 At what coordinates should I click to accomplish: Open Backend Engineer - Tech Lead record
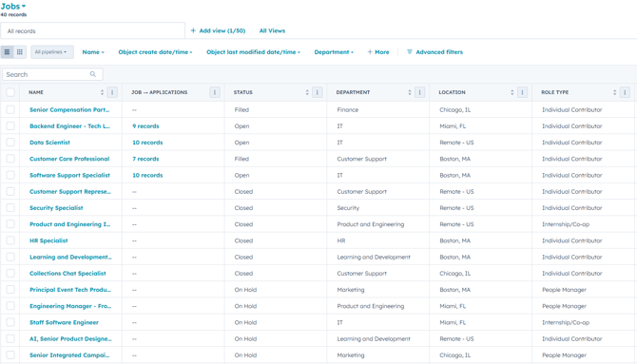69,126
